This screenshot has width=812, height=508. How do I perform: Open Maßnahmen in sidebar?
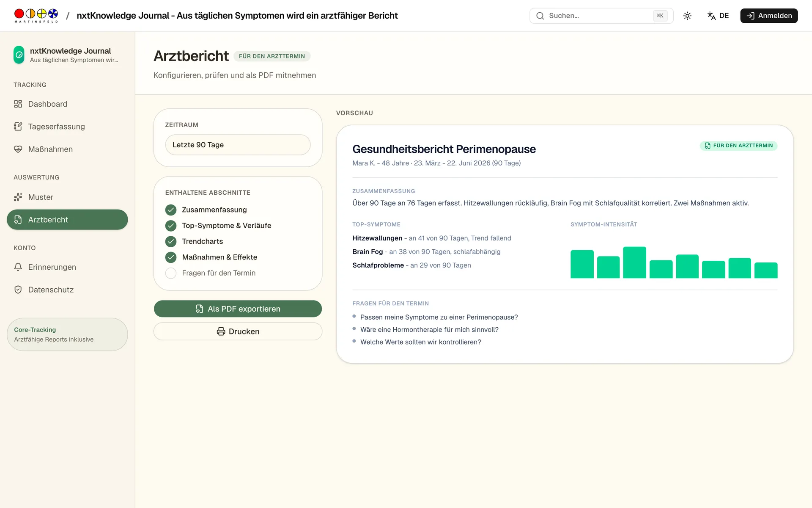[x=67, y=149]
